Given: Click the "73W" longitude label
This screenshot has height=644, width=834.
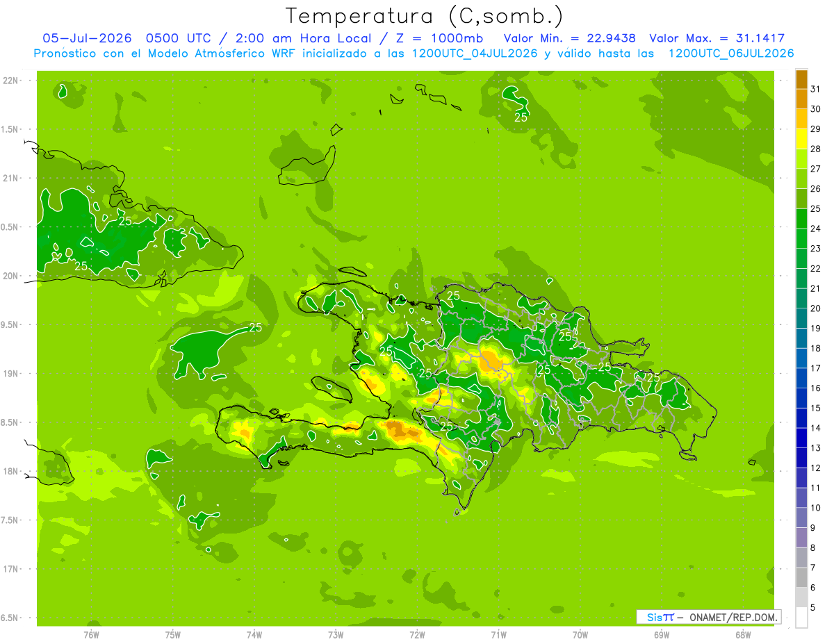Looking at the screenshot, I should (x=336, y=634).
